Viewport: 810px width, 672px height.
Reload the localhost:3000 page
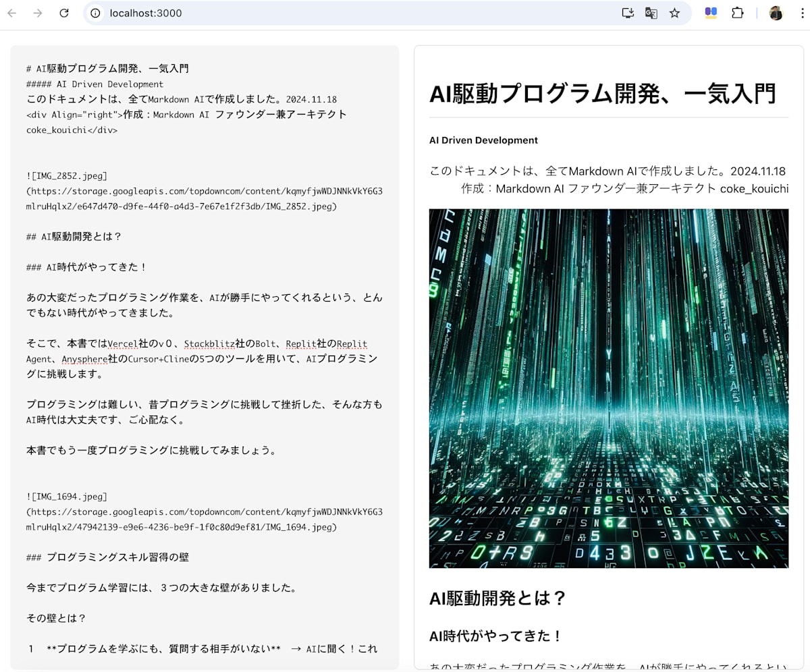click(63, 13)
